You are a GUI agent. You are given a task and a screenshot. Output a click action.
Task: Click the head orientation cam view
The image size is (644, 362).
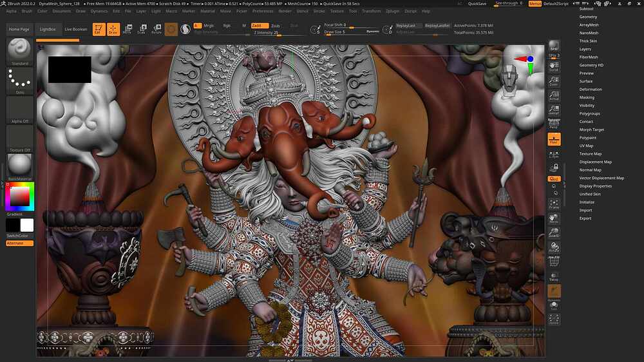pos(509,79)
